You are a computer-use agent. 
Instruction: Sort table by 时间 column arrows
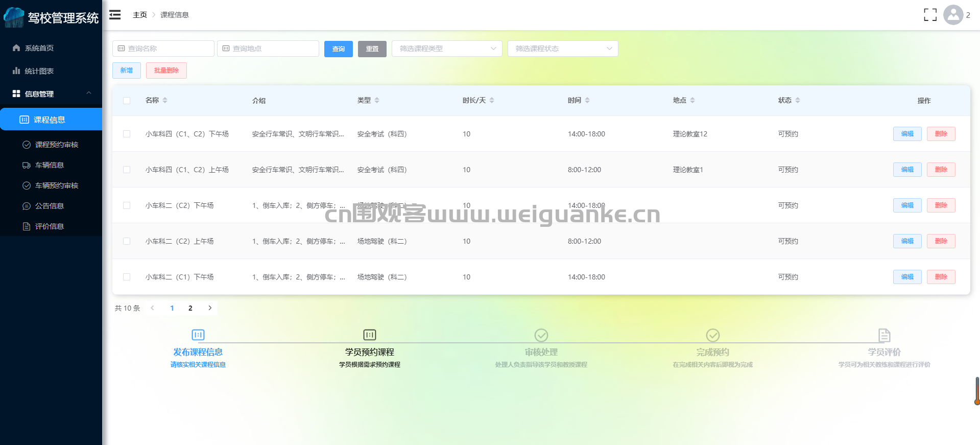pos(587,100)
